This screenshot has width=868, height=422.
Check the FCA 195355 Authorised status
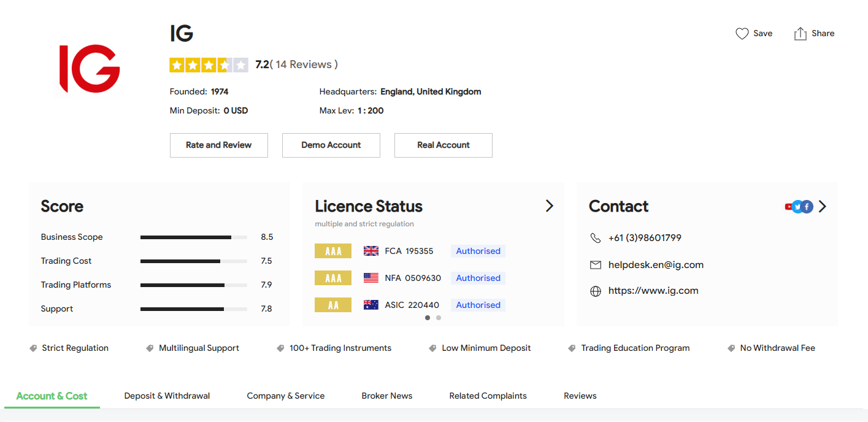point(477,251)
